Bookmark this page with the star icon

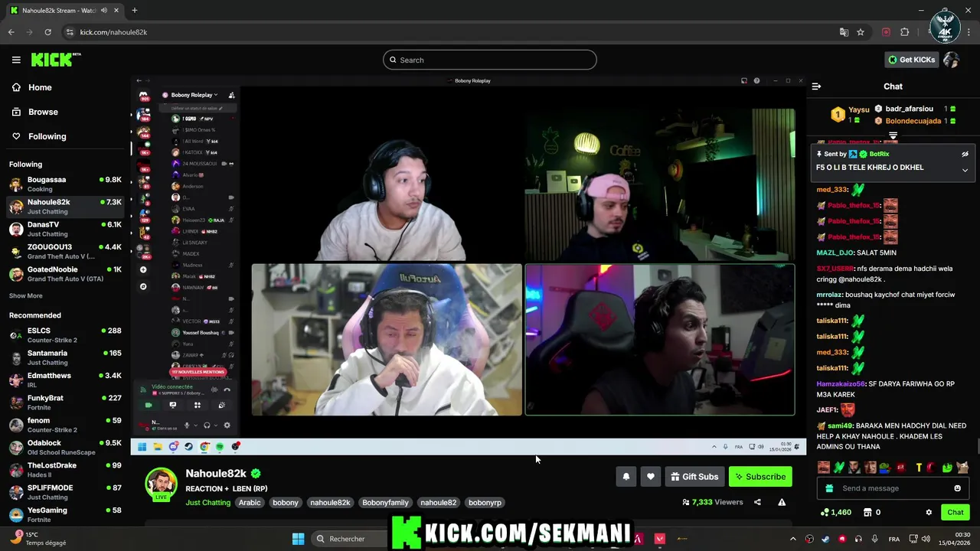(861, 32)
